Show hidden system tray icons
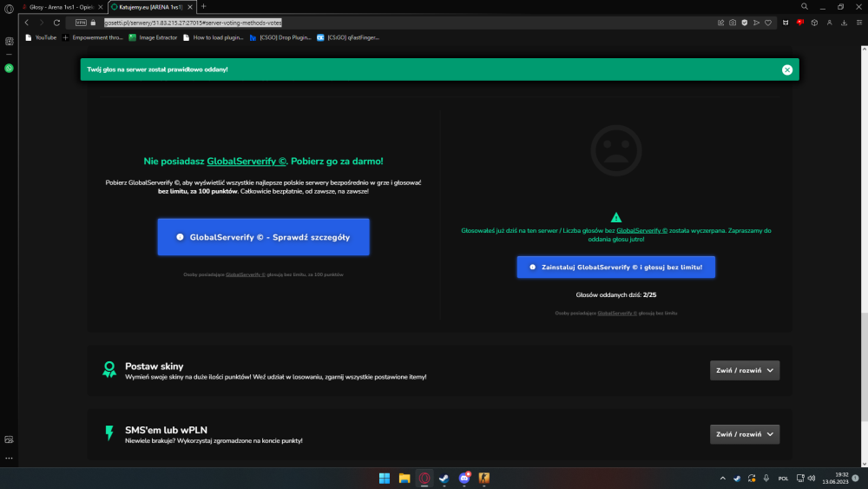Screen dimensions: 868x489 (722, 479)
